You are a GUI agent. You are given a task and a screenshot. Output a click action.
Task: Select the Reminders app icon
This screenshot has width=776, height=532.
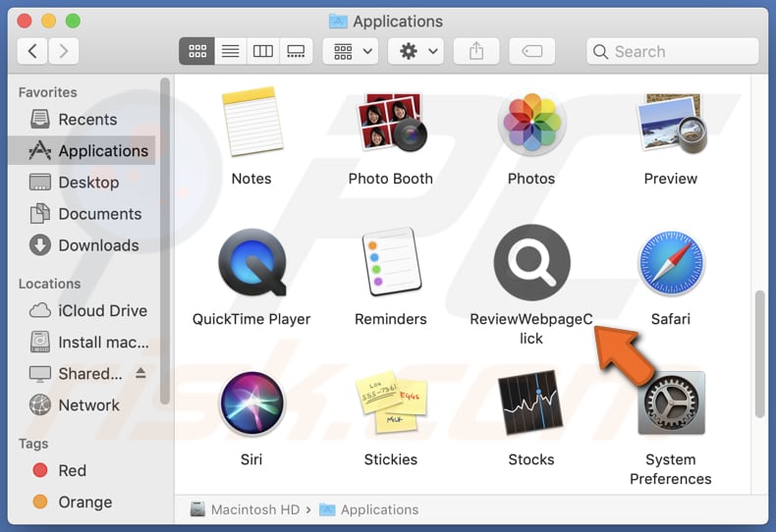click(391, 262)
